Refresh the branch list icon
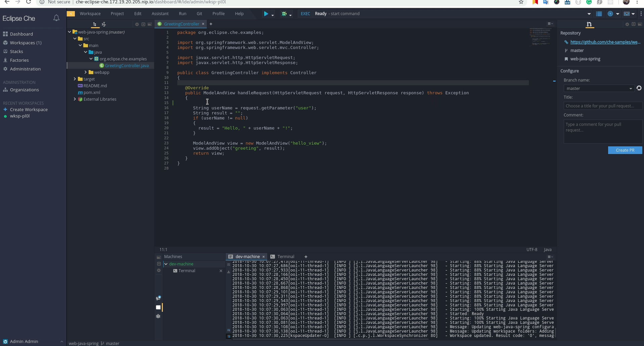Image resolution: width=644 pixels, height=346 pixels. [639, 88]
